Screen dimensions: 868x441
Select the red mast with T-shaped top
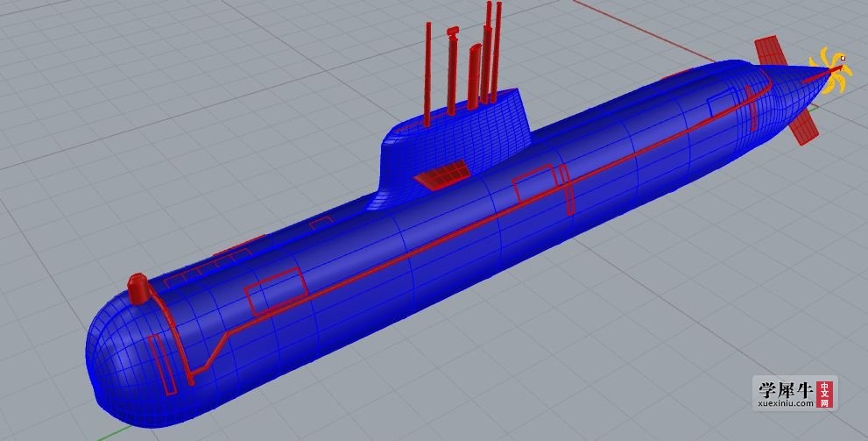pos(452,70)
